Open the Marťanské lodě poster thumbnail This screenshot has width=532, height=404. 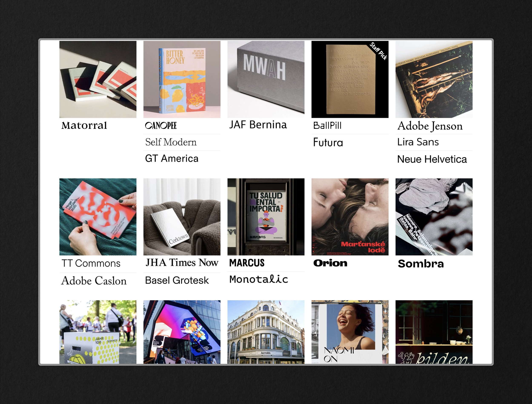tap(350, 217)
